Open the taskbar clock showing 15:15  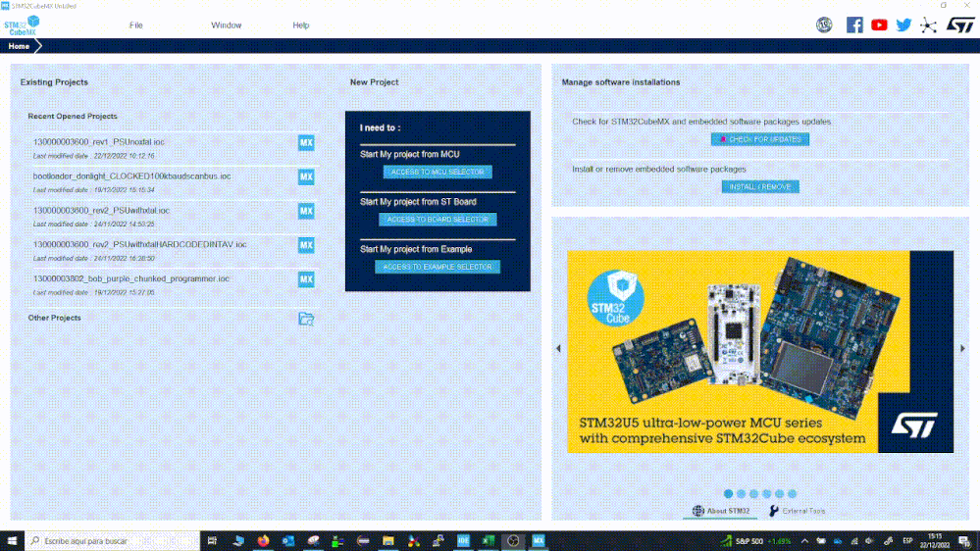(934, 541)
